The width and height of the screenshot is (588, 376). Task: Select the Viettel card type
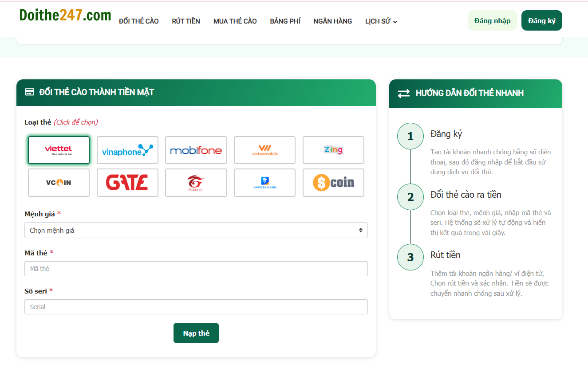[x=59, y=150]
